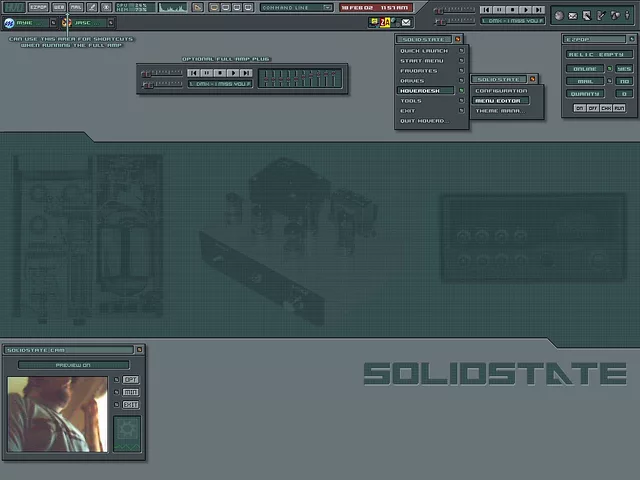The height and width of the screenshot is (480, 640).
Task: Click the ON button in the EZPOP panel
Action: click(x=579, y=108)
